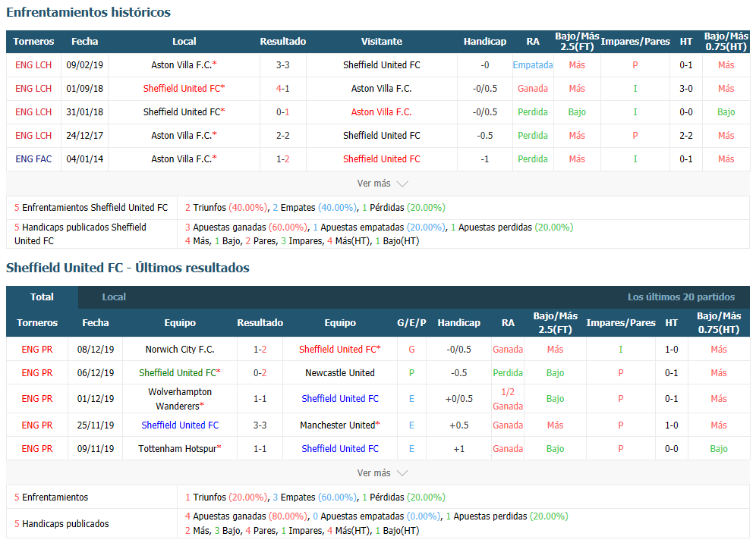Open Wolverhampton Wanderers team link
This screenshot has width=756, height=543.
180,399
